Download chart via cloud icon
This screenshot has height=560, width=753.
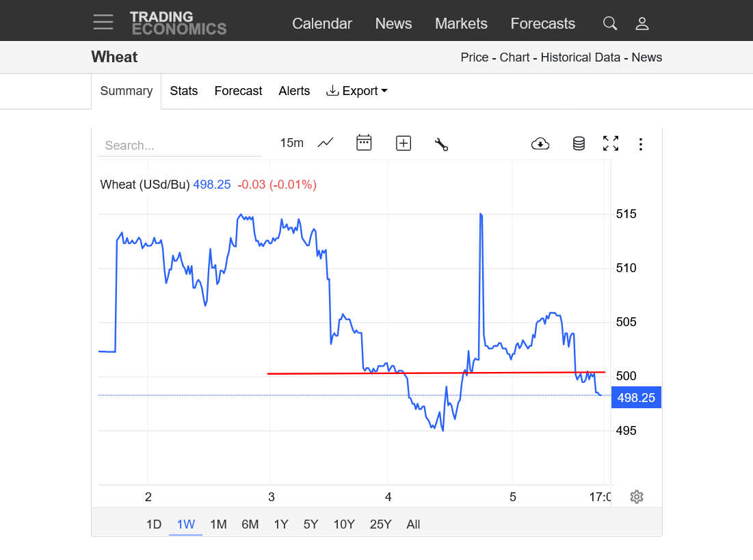tap(540, 144)
